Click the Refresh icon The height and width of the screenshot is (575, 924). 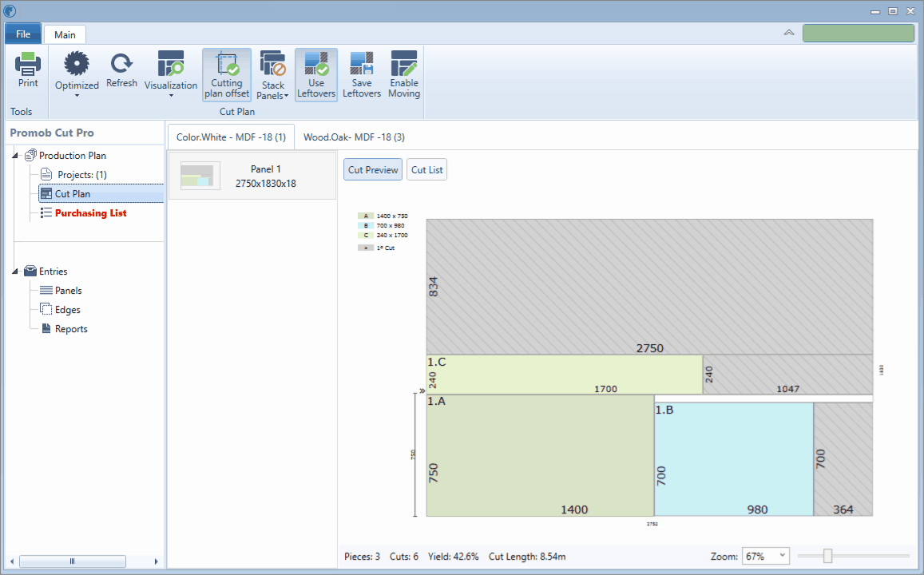click(121, 63)
